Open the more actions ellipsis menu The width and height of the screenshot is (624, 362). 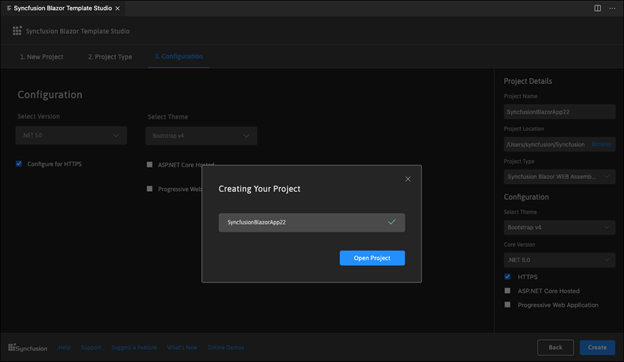tap(612, 8)
